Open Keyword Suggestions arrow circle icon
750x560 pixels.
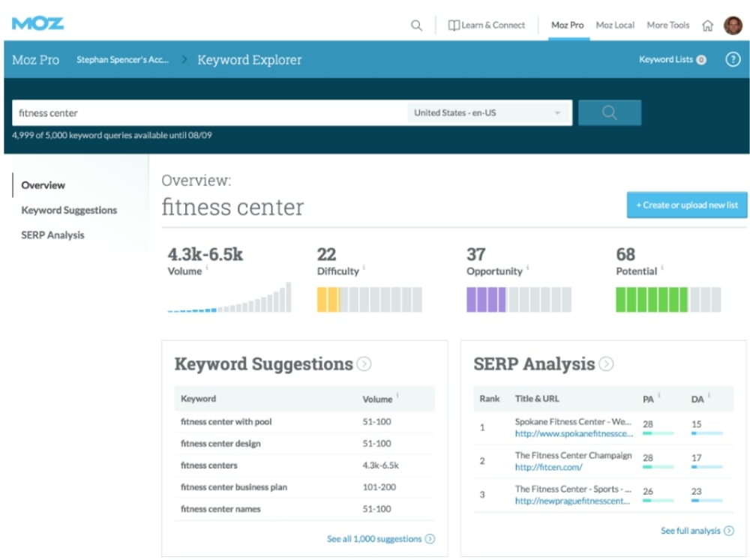click(364, 364)
